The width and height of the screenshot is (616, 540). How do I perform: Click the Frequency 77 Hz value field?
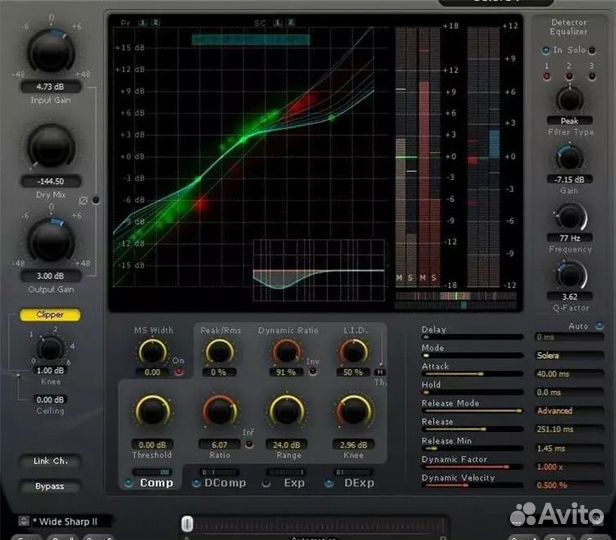(x=570, y=238)
